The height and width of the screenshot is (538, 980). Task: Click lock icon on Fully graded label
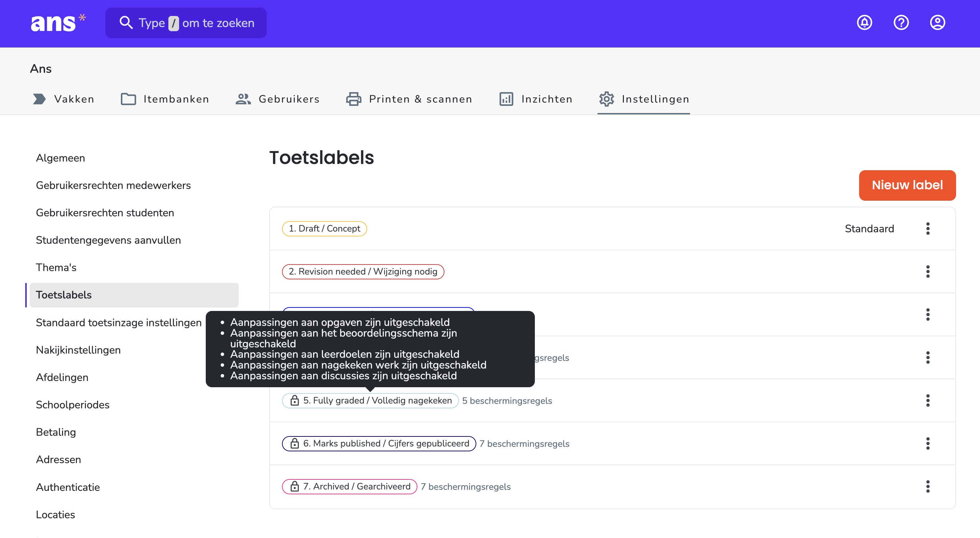click(294, 400)
